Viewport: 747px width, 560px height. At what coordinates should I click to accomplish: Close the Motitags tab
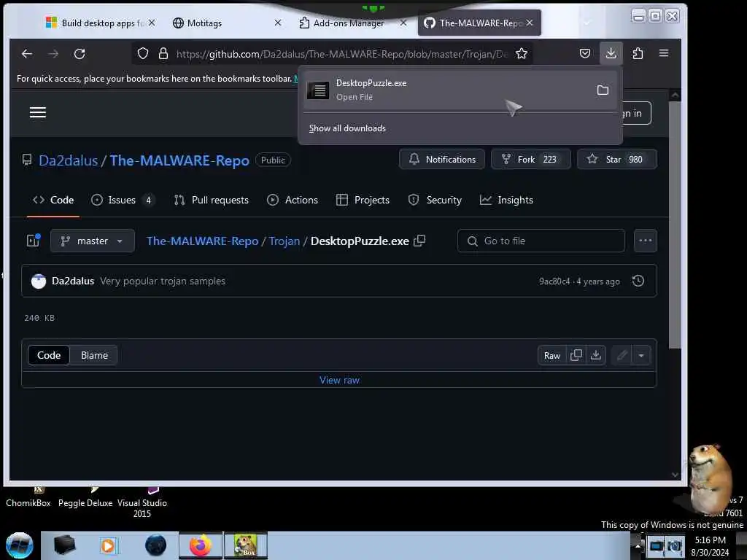tap(278, 23)
